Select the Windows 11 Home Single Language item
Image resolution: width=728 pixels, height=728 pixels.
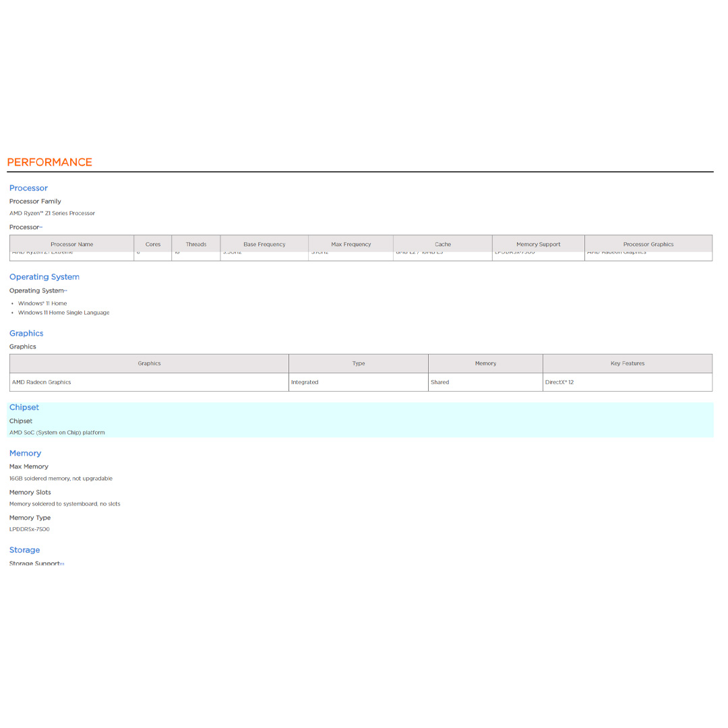63,312
